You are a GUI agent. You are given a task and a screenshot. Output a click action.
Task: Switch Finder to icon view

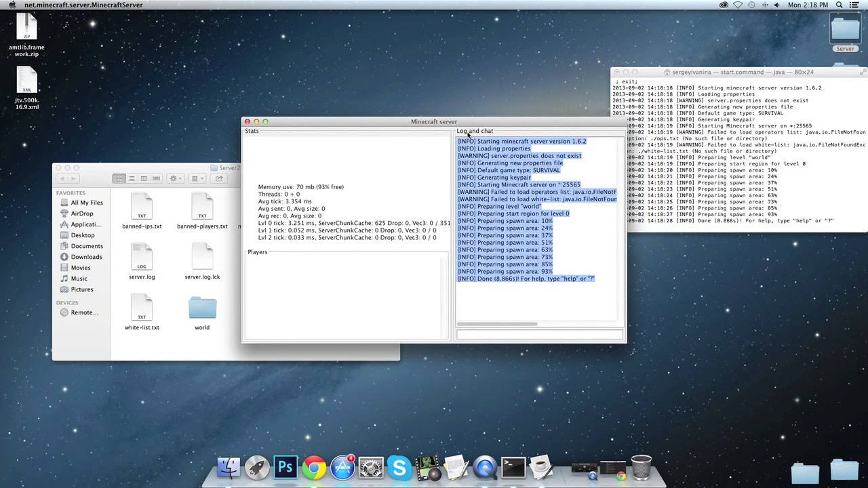(x=119, y=178)
